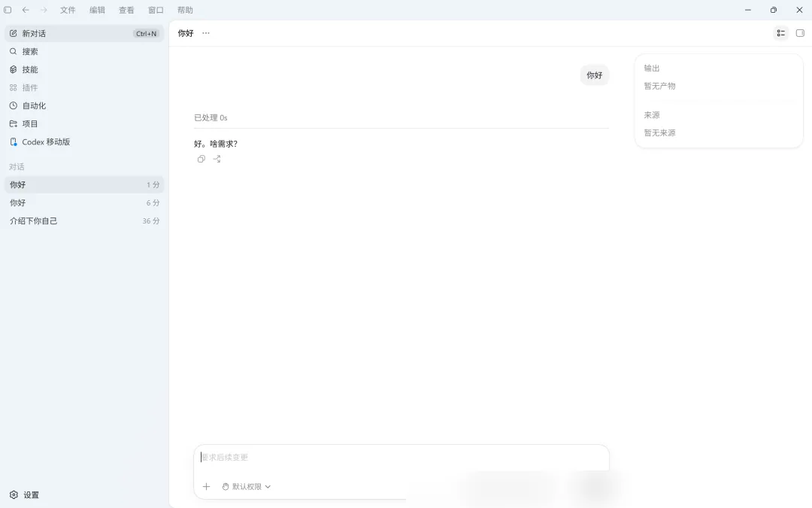Toggle the output summary list icon
The width and height of the screenshot is (812, 508).
tap(781, 33)
